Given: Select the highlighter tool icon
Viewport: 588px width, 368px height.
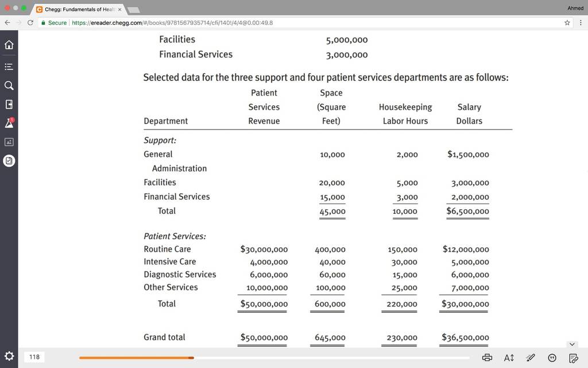Looking at the screenshot, I should pos(530,358).
